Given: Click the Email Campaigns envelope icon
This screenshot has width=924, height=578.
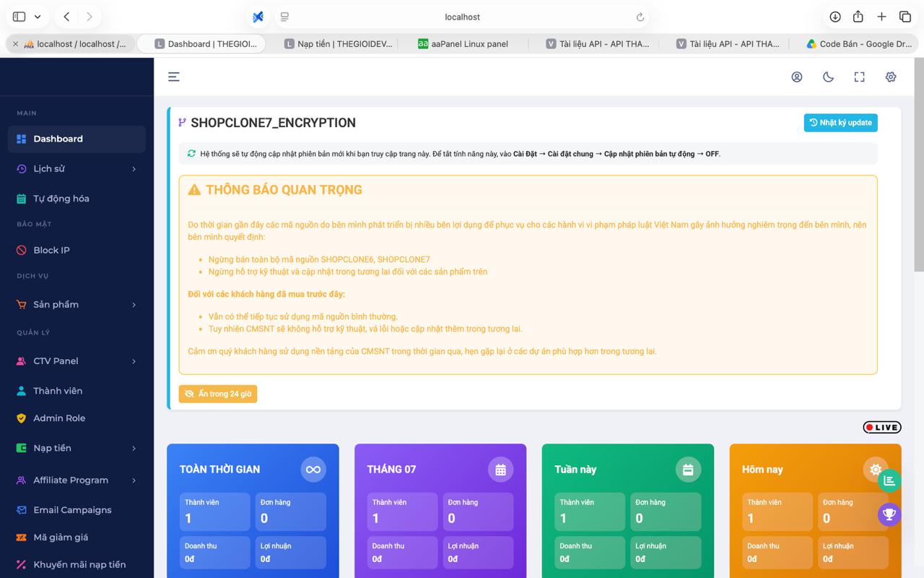Looking at the screenshot, I should pos(20,509).
